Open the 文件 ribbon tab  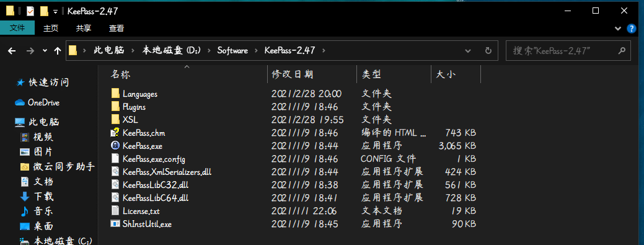point(17,28)
